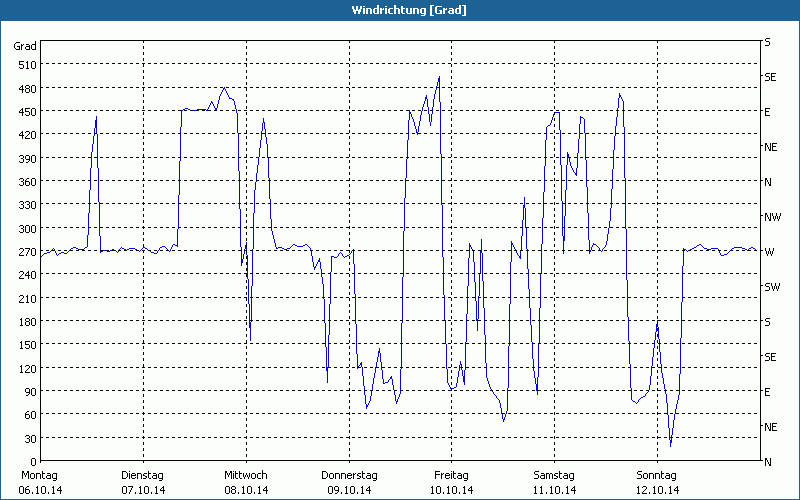
Task: Select the 30 y-axis value
Action: [x=31, y=439]
